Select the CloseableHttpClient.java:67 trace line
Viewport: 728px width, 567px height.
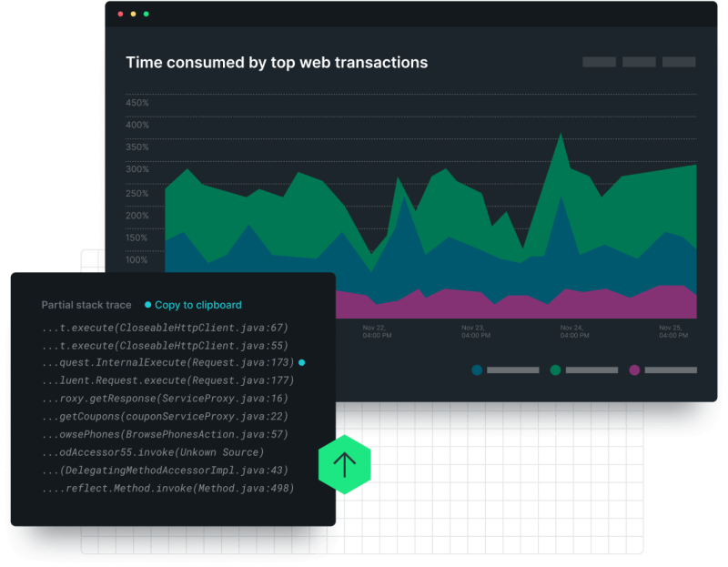[x=165, y=328]
